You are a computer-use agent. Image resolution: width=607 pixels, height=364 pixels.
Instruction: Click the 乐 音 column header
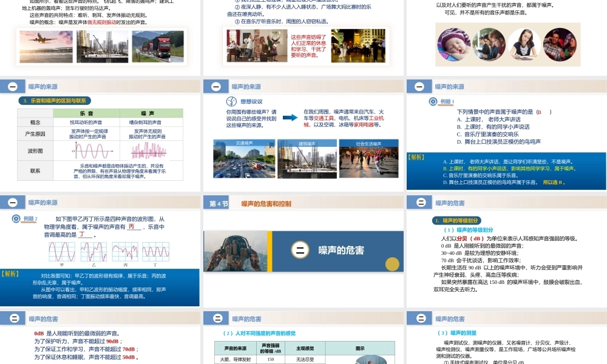point(86,113)
